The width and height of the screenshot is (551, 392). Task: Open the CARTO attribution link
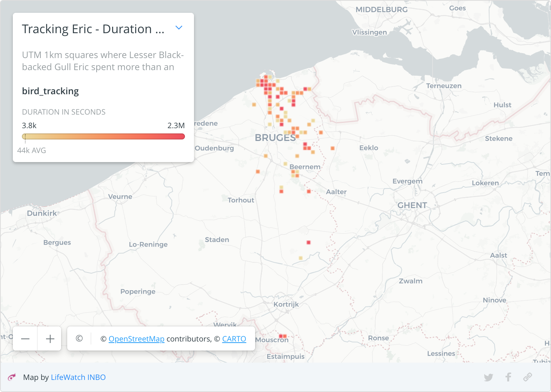click(234, 339)
